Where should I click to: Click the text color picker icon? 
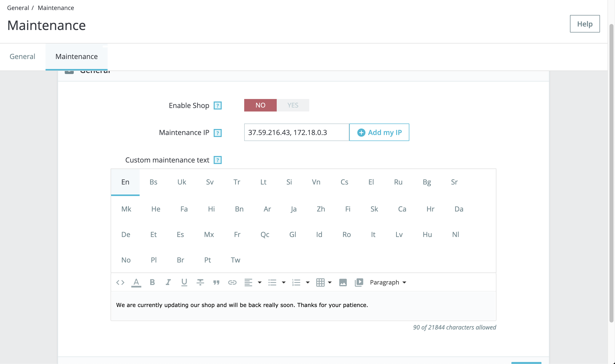(136, 282)
